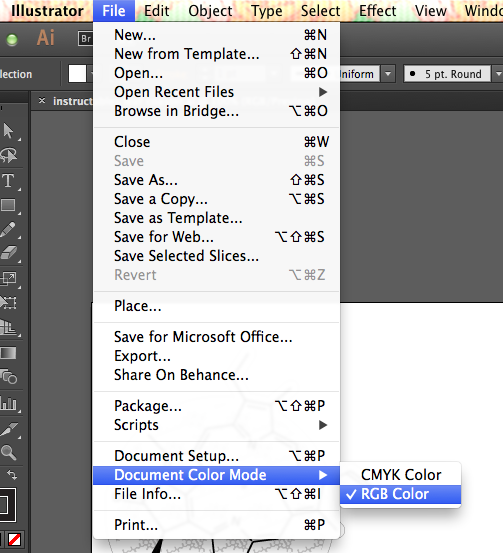503x553 pixels.
Task: Open the Illustrator application menu
Action: click(47, 11)
